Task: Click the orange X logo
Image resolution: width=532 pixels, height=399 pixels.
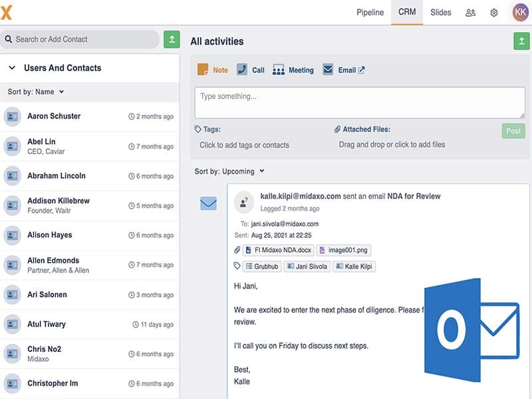Action: [x=6, y=13]
